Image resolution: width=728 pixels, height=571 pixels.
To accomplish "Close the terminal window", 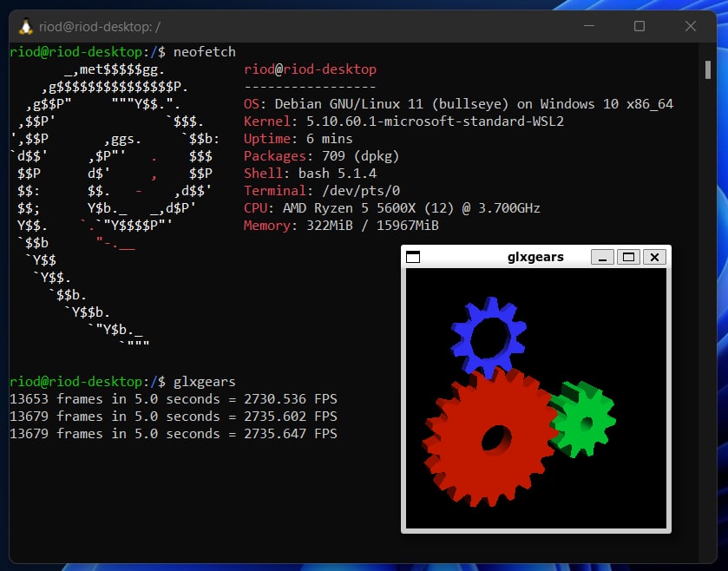I will pos(691,26).
